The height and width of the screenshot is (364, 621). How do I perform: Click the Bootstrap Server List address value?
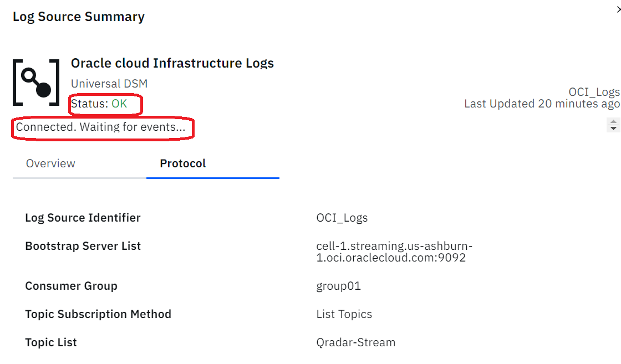pyautogui.click(x=394, y=252)
